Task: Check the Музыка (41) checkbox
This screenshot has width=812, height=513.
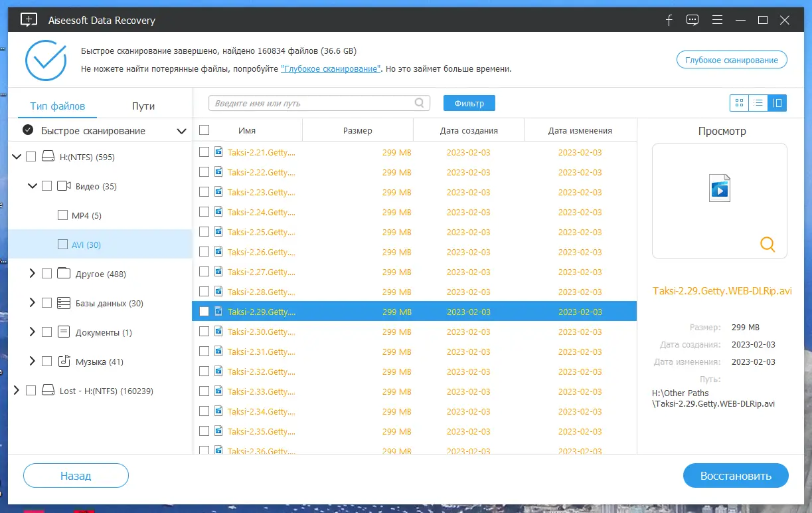Action: (46, 361)
